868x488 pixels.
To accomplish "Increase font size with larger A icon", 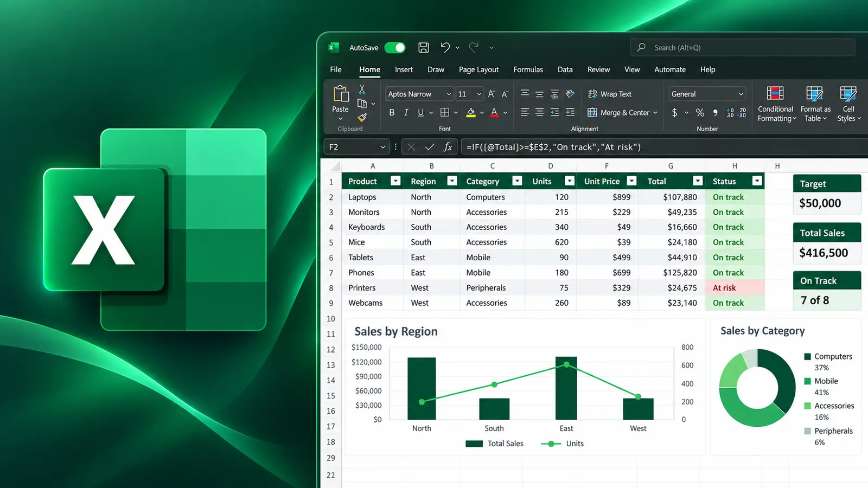I will 492,94.
